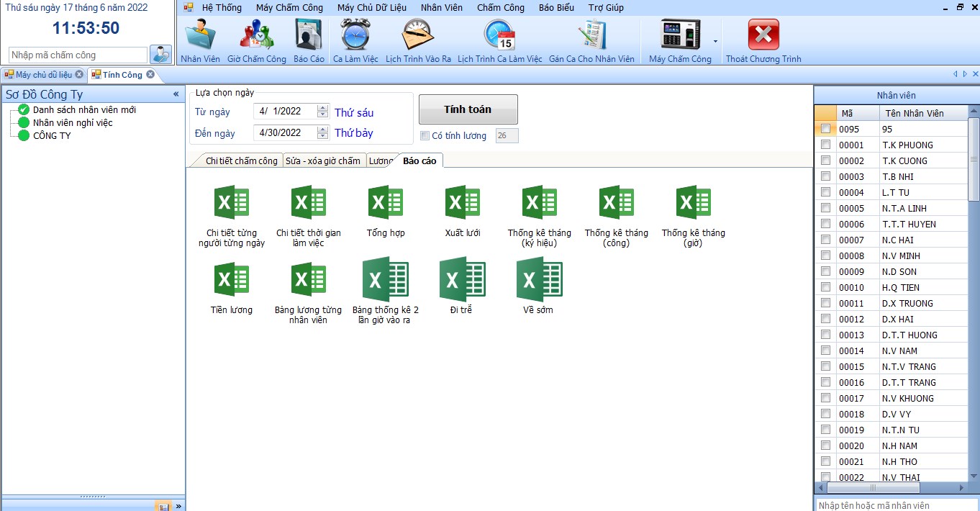Tick the checkbox for employee N.V MINH
This screenshot has width=980, height=511.
point(825,256)
